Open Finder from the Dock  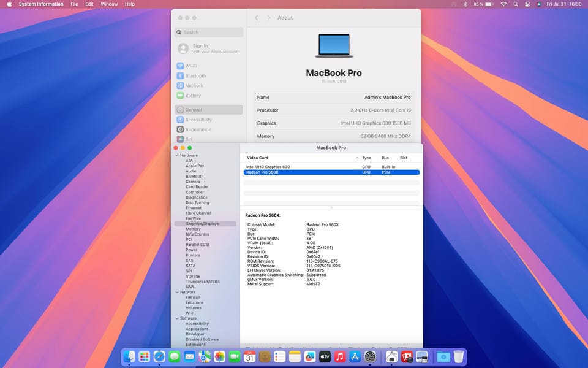point(129,356)
